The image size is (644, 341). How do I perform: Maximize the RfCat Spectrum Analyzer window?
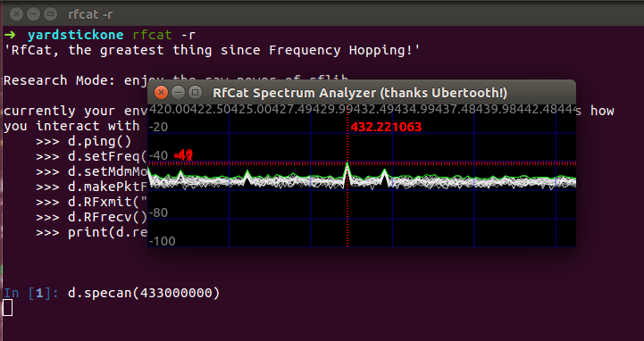point(195,93)
